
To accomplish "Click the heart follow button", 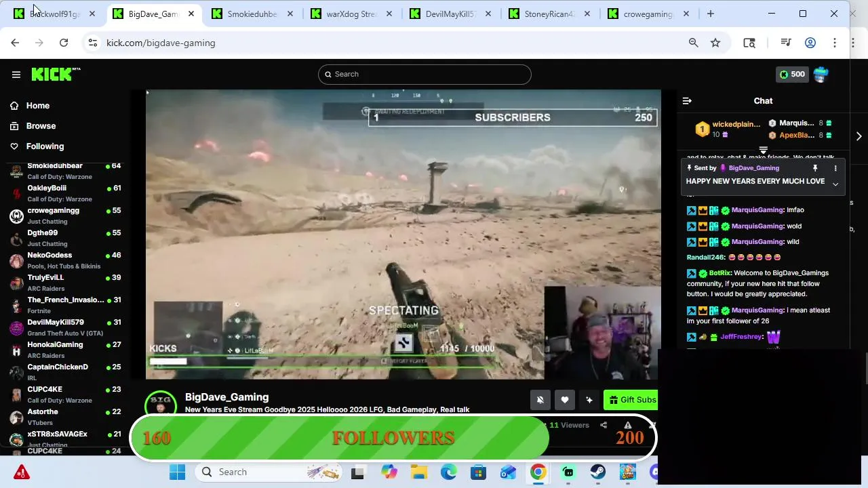I will (x=565, y=400).
